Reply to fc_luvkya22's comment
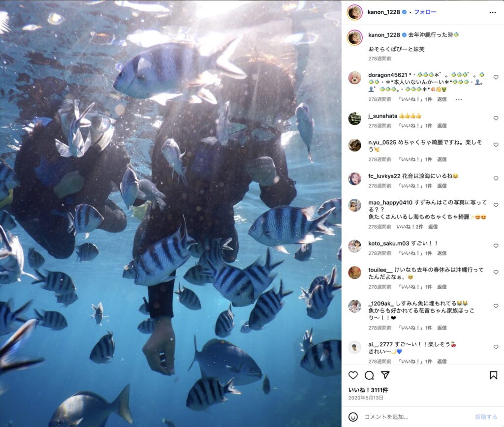This screenshot has height=427, width=504. point(441,186)
